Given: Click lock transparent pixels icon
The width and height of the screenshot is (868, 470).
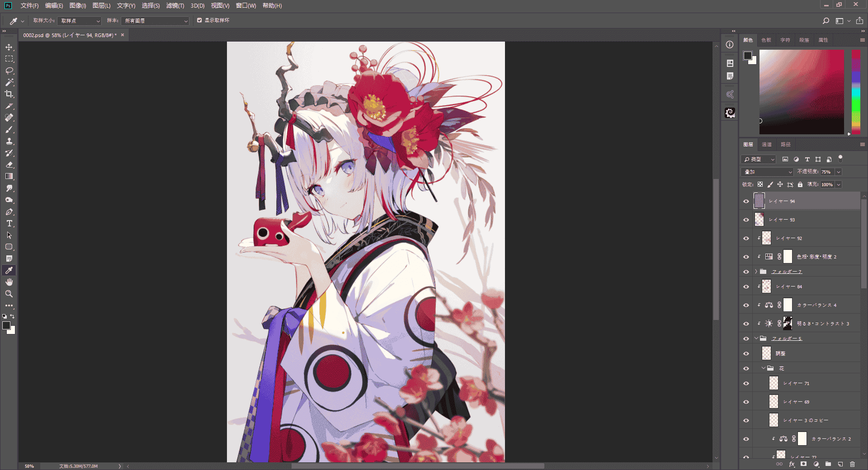Looking at the screenshot, I should coord(760,184).
